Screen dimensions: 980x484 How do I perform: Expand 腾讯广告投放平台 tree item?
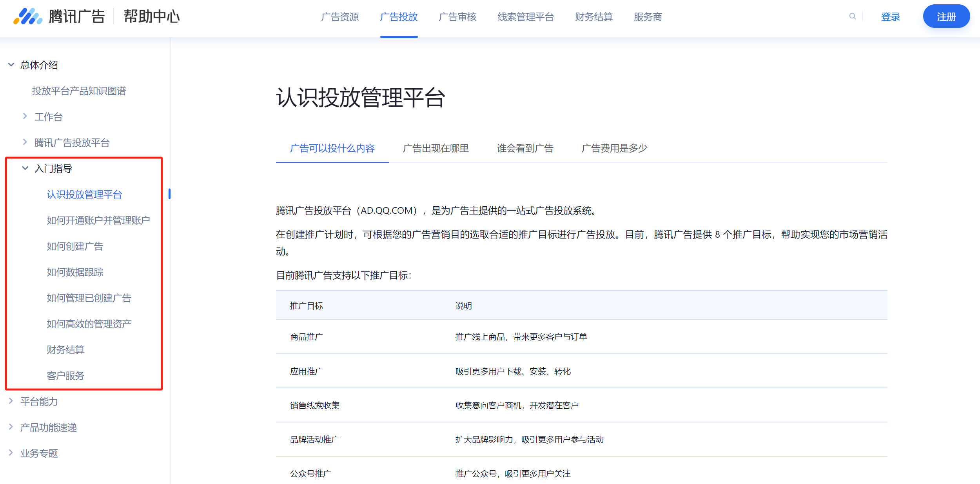click(25, 142)
